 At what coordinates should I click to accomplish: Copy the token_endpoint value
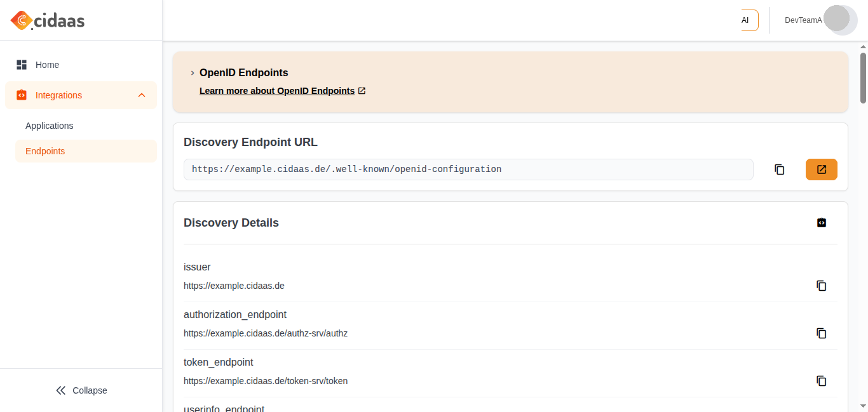point(822,381)
